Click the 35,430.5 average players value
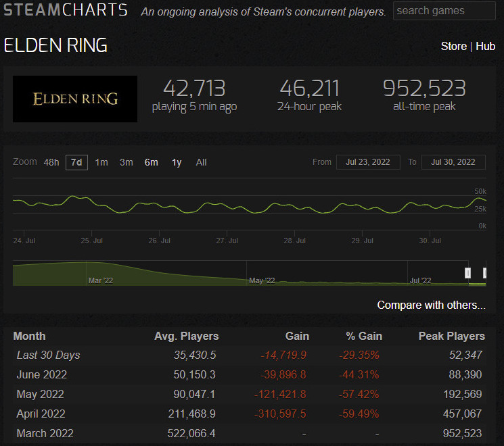Viewport: 504px width, 446px height. (195, 355)
